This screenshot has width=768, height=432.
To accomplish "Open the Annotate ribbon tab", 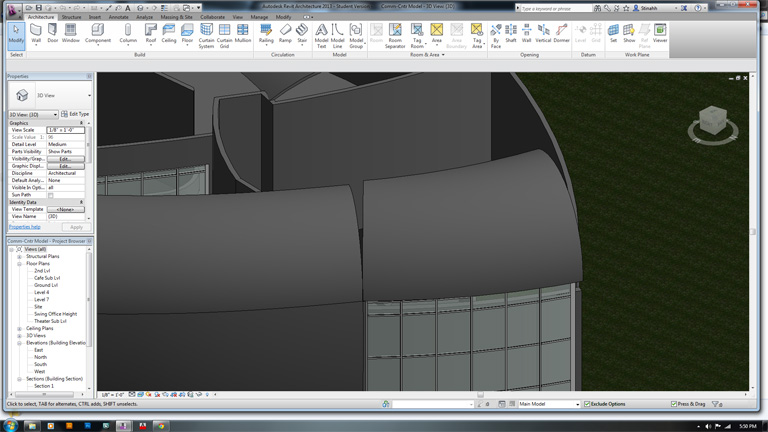I will (118, 17).
